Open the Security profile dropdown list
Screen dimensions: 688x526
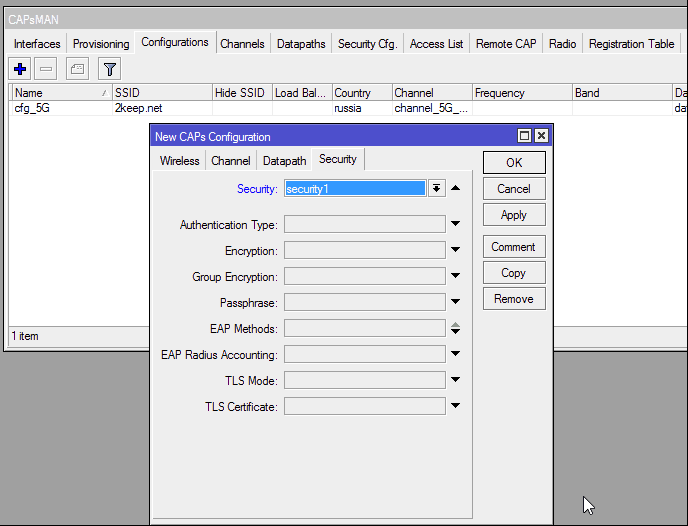click(x=437, y=188)
